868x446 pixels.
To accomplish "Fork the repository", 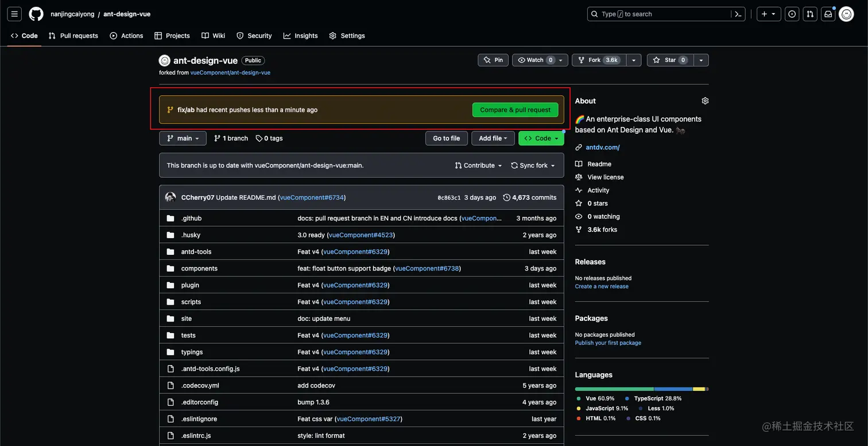I will coord(599,60).
